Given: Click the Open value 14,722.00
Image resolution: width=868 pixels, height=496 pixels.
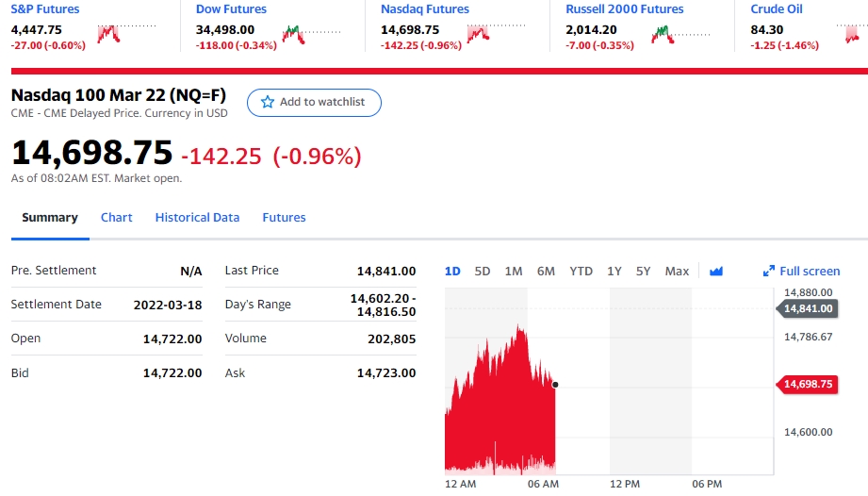Looking at the screenshot, I should tap(172, 339).
